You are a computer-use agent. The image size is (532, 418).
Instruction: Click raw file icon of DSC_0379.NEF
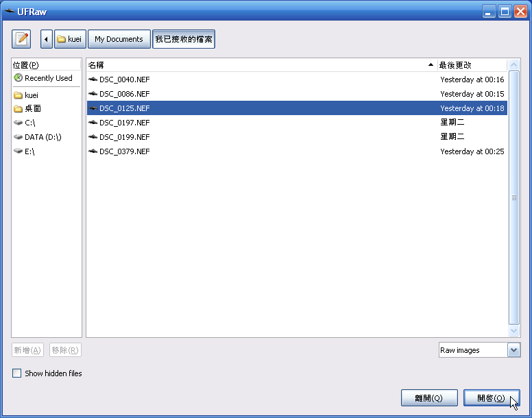93,151
